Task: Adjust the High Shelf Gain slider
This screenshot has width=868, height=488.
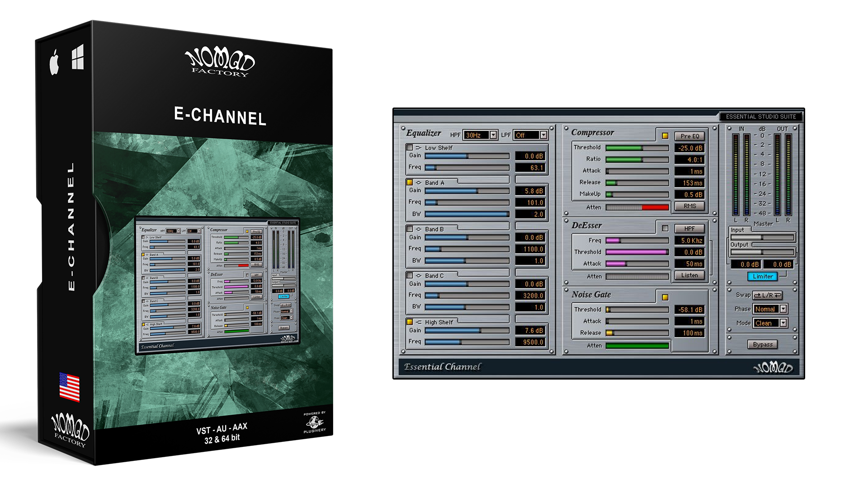Action: pyautogui.click(x=467, y=331)
